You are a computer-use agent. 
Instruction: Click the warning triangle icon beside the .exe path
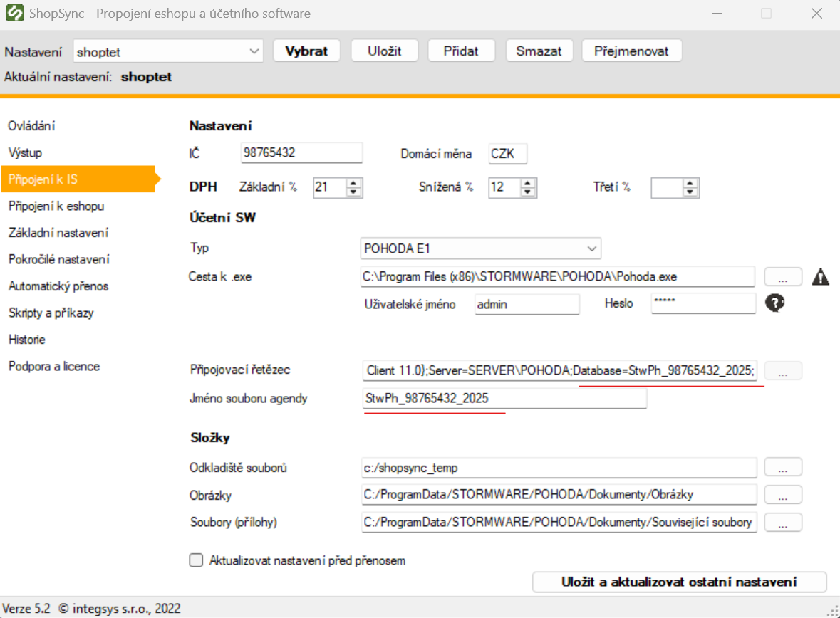click(x=820, y=277)
